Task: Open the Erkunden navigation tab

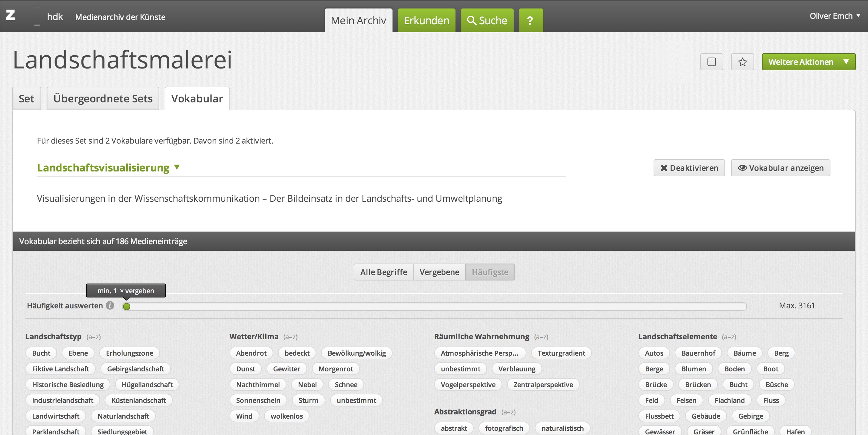Action: (426, 21)
